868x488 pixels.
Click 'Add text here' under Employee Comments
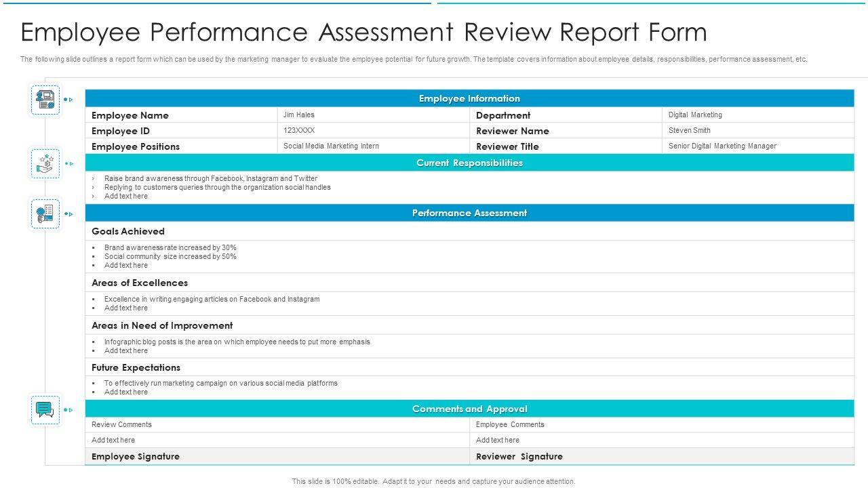498,440
